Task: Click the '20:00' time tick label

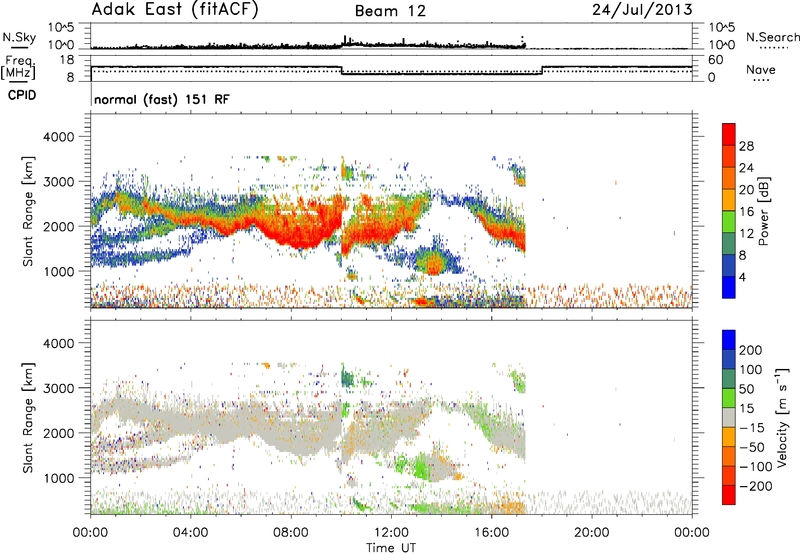Action: tap(591, 533)
